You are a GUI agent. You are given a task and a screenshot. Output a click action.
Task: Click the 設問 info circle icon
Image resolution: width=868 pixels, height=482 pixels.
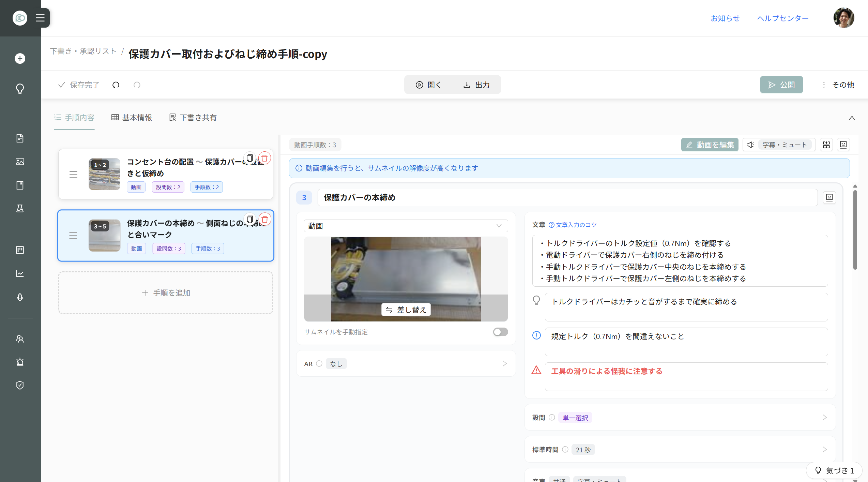pos(552,418)
